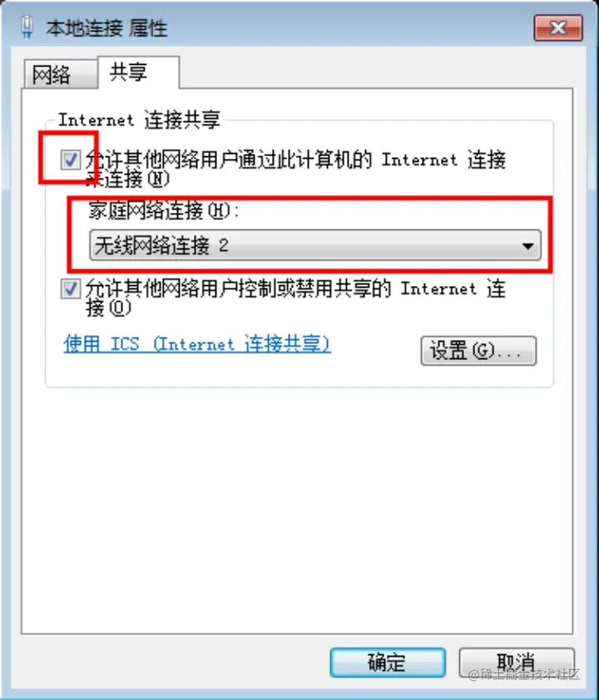Image resolution: width=599 pixels, height=700 pixels.
Task: Click the 家庭网络连接(H) label
Action: tap(163, 210)
